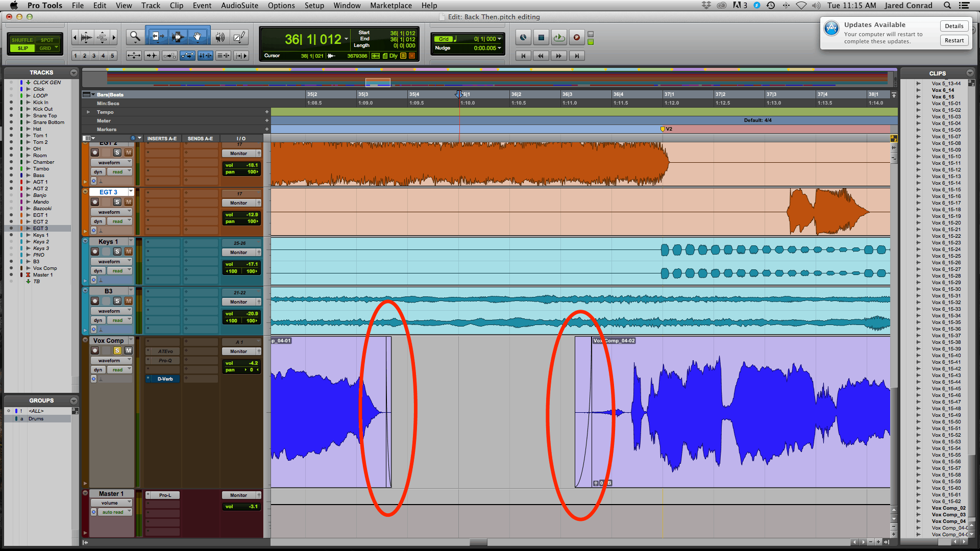Viewport: 980px width, 551px height.
Task: Mute the EGT 3 track
Action: point(129,202)
